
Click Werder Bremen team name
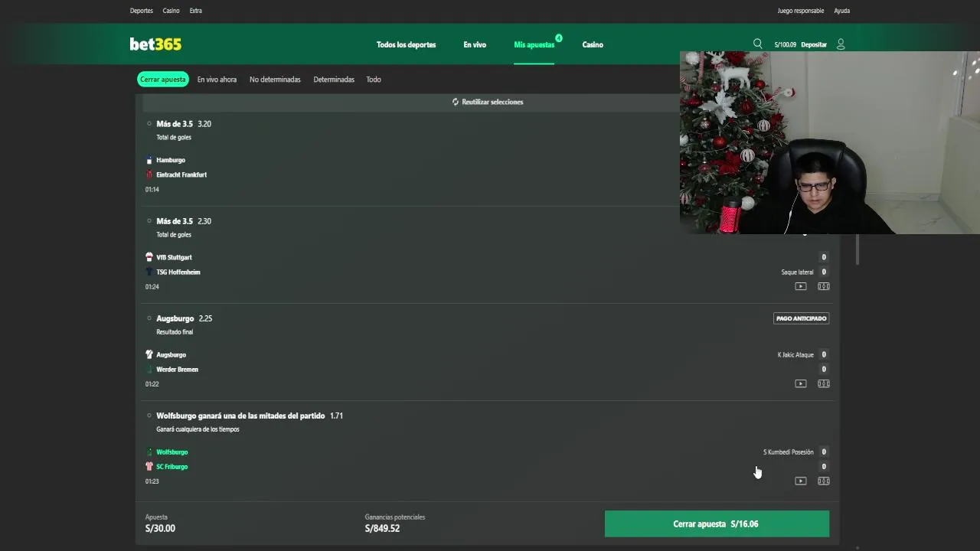point(178,369)
